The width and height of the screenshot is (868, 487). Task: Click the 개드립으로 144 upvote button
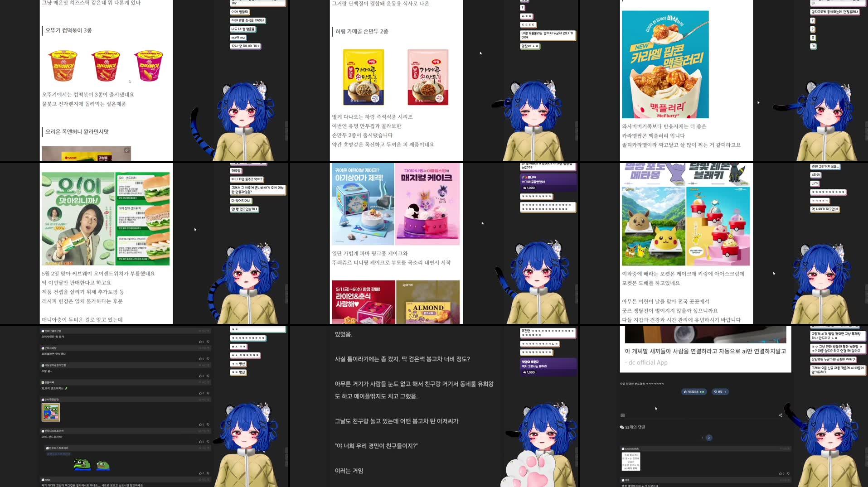pyautogui.click(x=694, y=392)
